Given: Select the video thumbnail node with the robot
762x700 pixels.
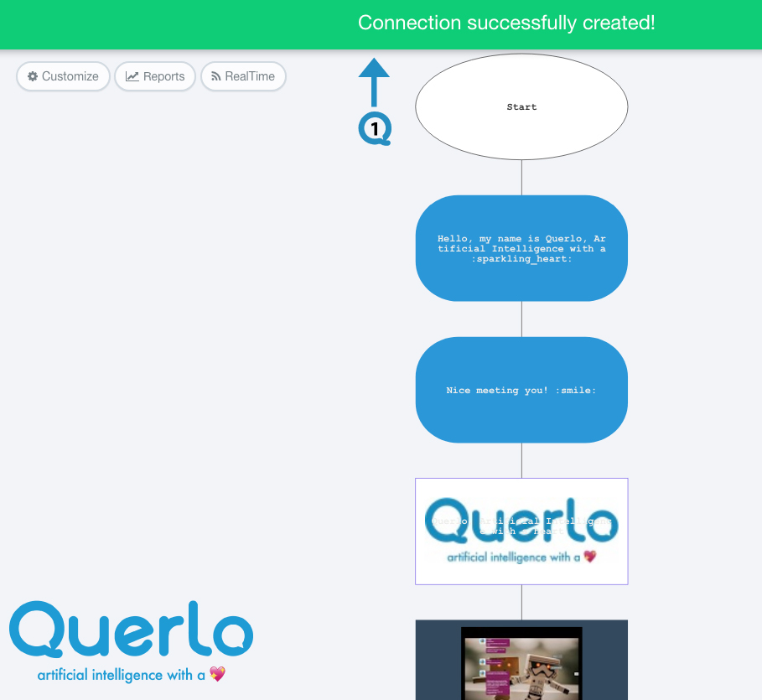Looking at the screenshot, I should tap(521, 660).
